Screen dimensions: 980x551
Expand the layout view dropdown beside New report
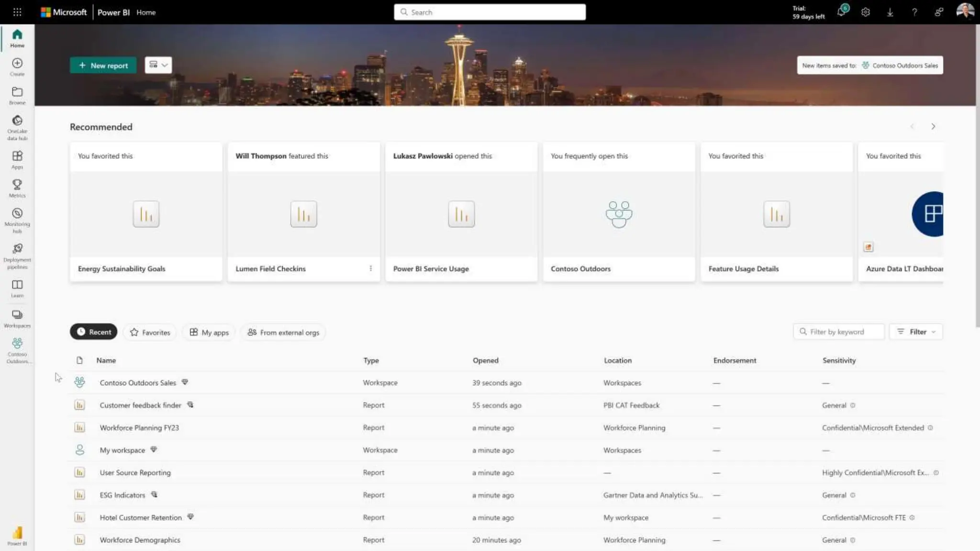tap(158, 65)
